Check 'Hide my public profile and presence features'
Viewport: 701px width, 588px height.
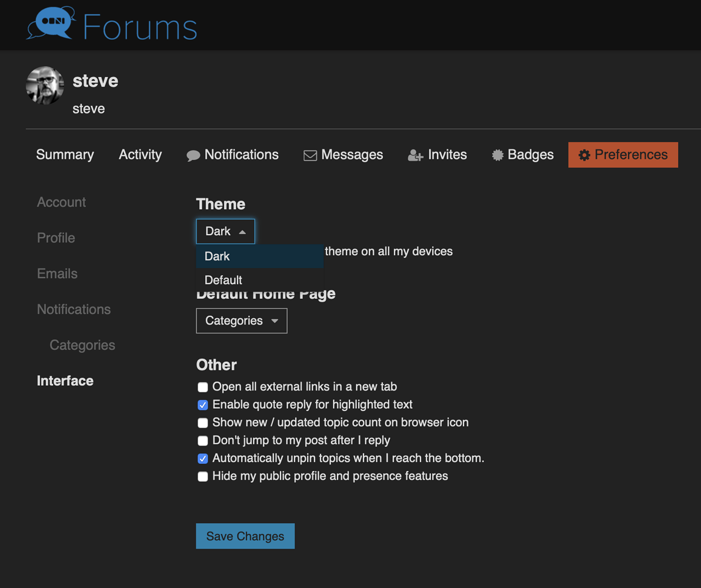click(203, 476)
